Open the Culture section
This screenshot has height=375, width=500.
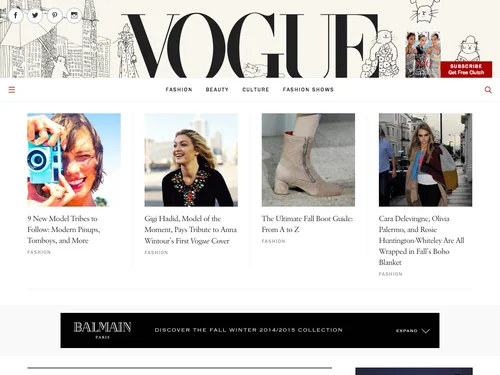click(256, 90)
